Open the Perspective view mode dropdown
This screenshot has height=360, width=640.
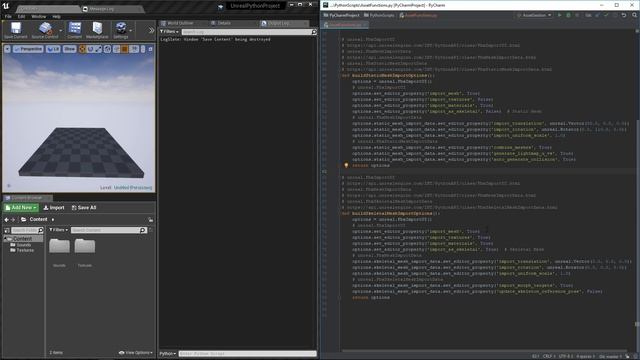(x=28, y=49)
